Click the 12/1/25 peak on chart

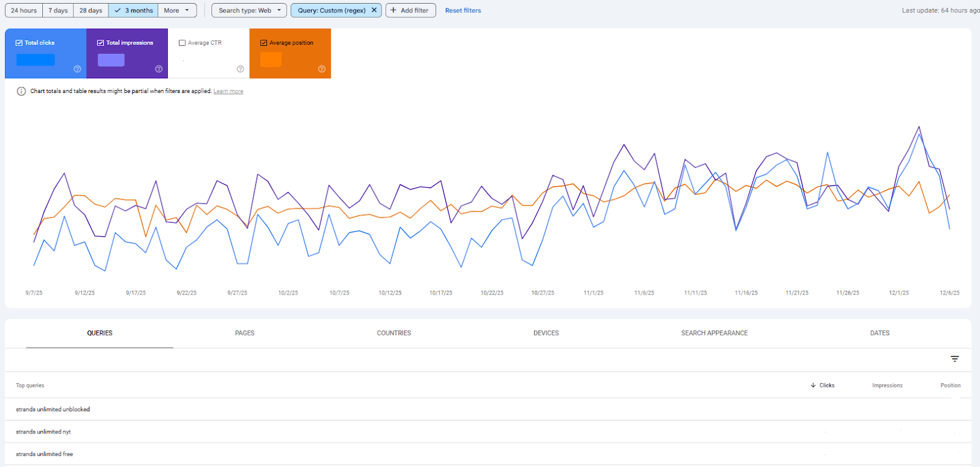(919, 127)
